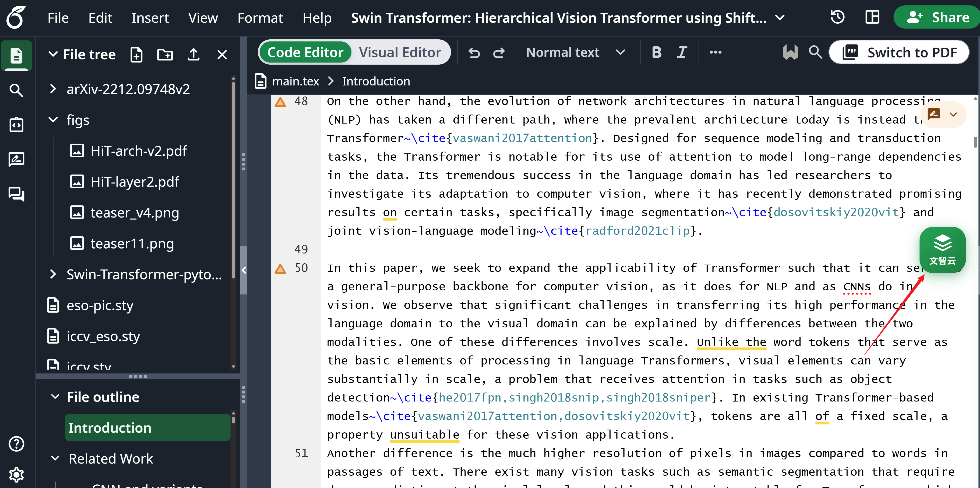Viewport: 980px width, 488px height.
Task: Expand the arXiv-2212.09748v2 folder
Action: [53, 89]
